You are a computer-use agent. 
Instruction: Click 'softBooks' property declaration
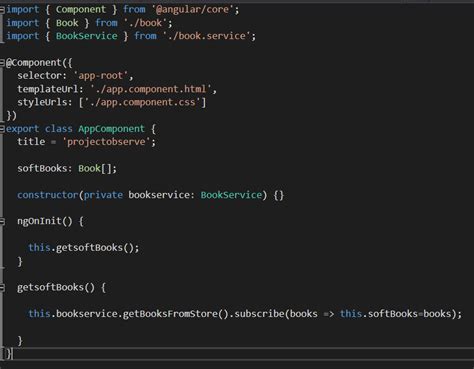tap(42, 168)
